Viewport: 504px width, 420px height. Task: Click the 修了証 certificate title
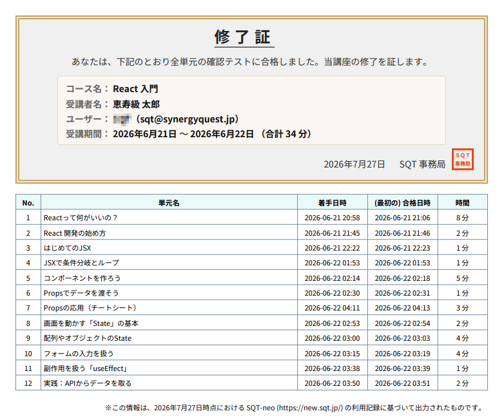[x=244, y=37]
